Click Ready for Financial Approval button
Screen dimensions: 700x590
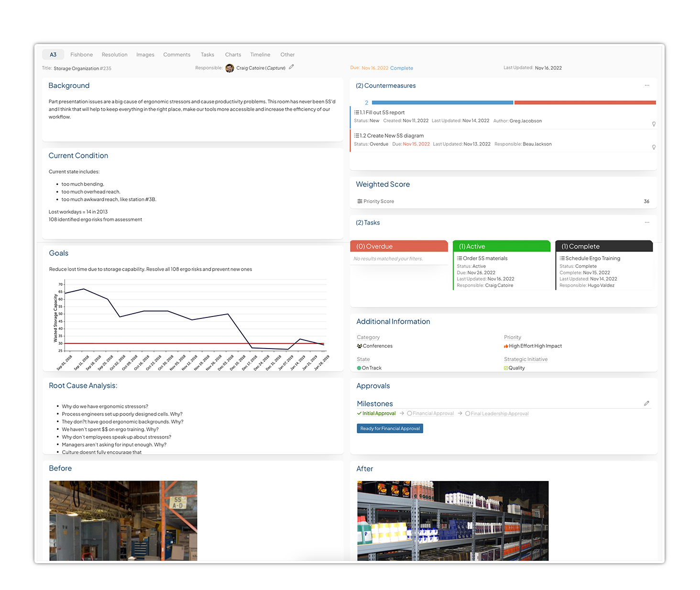(390, 428)
